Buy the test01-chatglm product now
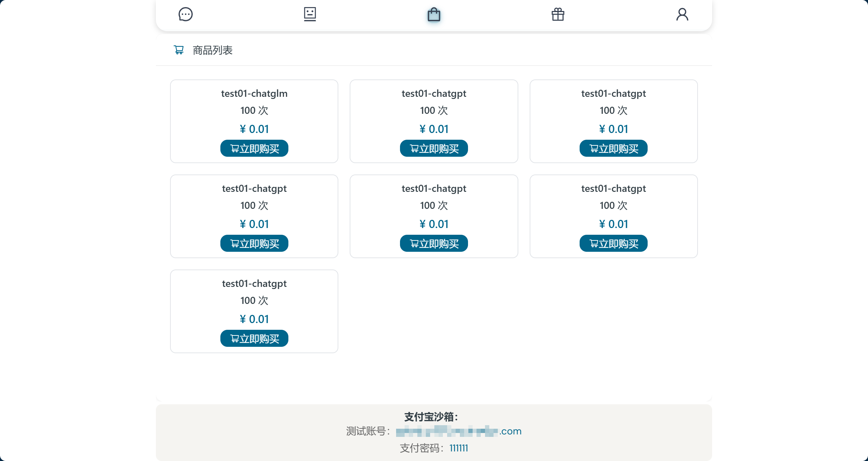The height and width of the screenshot is (461, 868). (254, 148)
